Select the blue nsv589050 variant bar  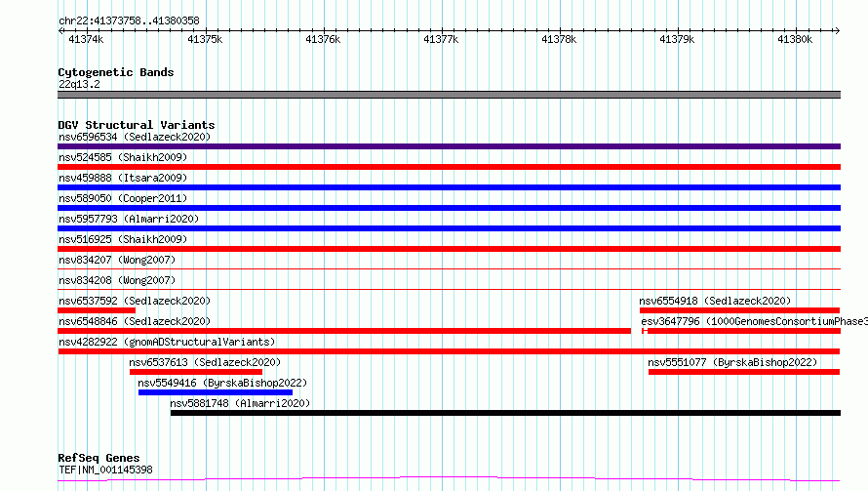click(x=449, y=208)
